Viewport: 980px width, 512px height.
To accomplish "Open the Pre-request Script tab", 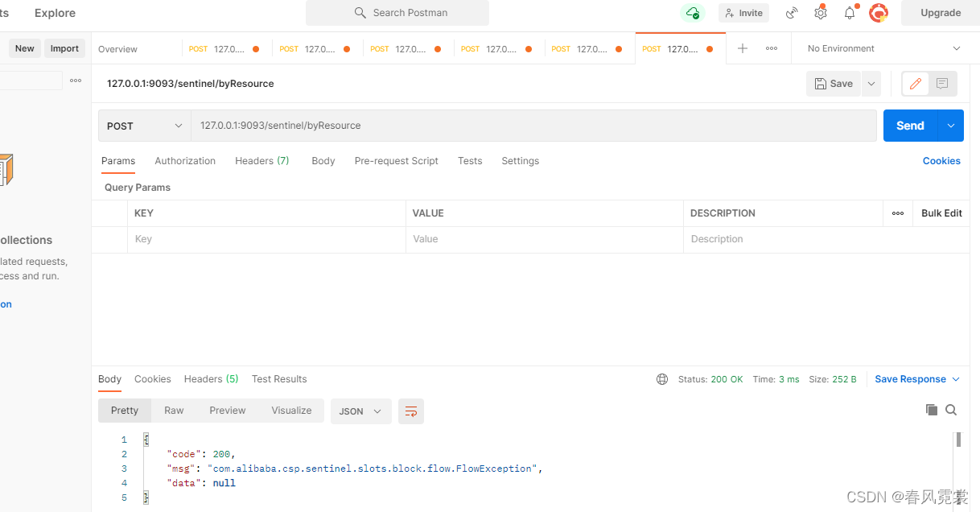I will coord(397,161).
